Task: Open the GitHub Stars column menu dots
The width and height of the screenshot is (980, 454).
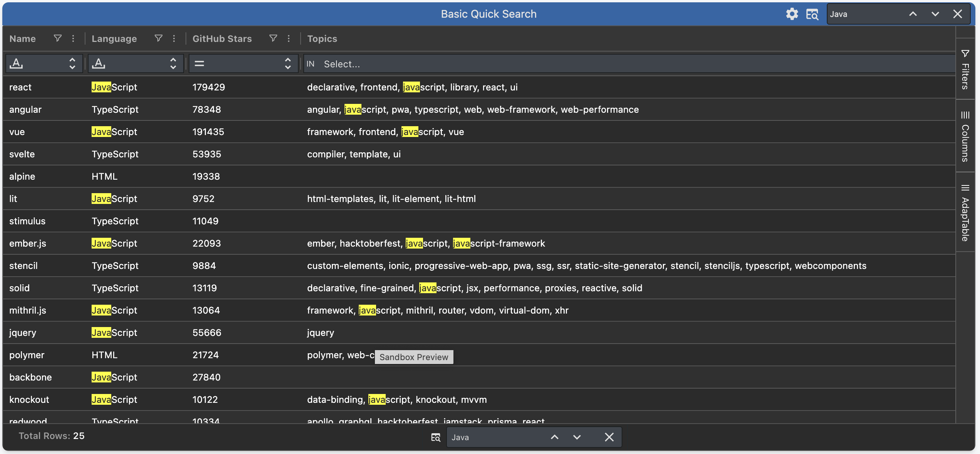Action: click(289, 38)
